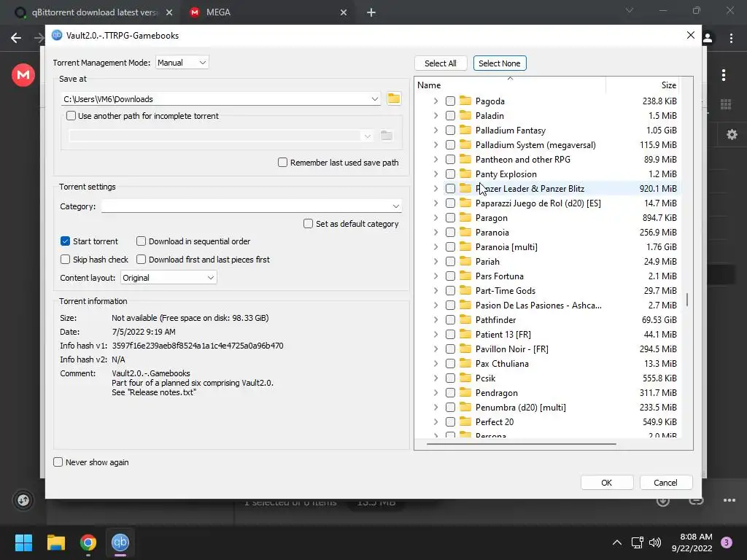Image resolution: width=747 pixels, height=560 pixels.
Task: Click MEGA grid view icon
Action: (726, 104)
